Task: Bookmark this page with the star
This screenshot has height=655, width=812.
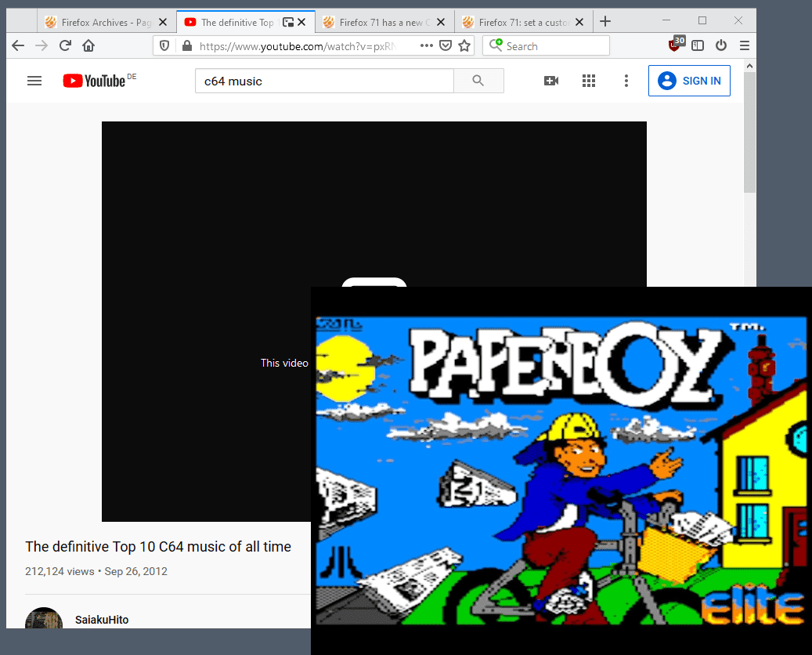Action: tap(464, 45)
